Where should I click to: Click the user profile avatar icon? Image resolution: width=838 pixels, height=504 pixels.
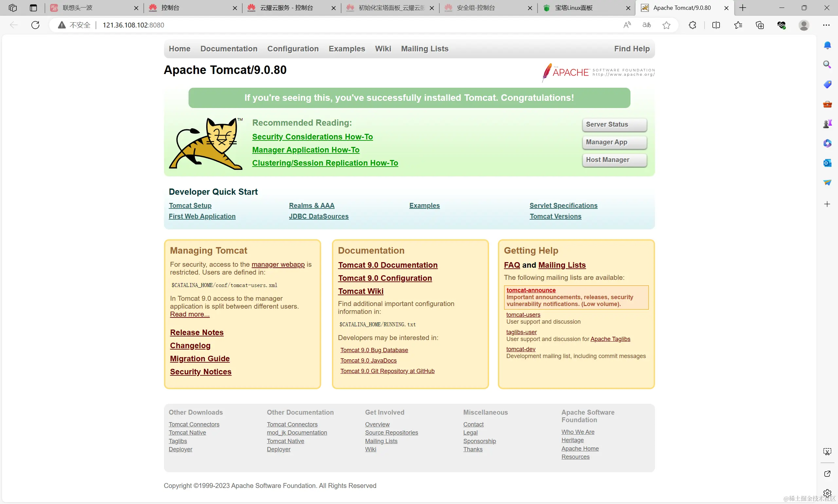coord(804,25)
